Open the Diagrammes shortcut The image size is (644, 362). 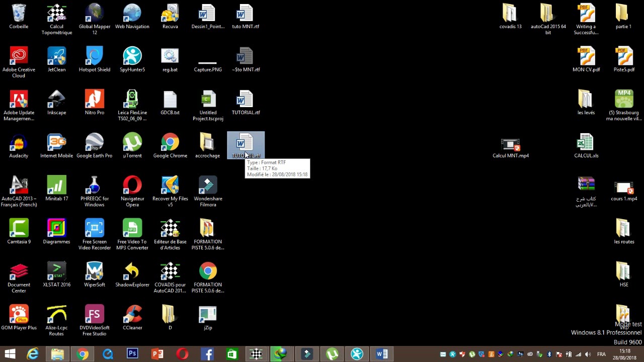tap(56, 231)
